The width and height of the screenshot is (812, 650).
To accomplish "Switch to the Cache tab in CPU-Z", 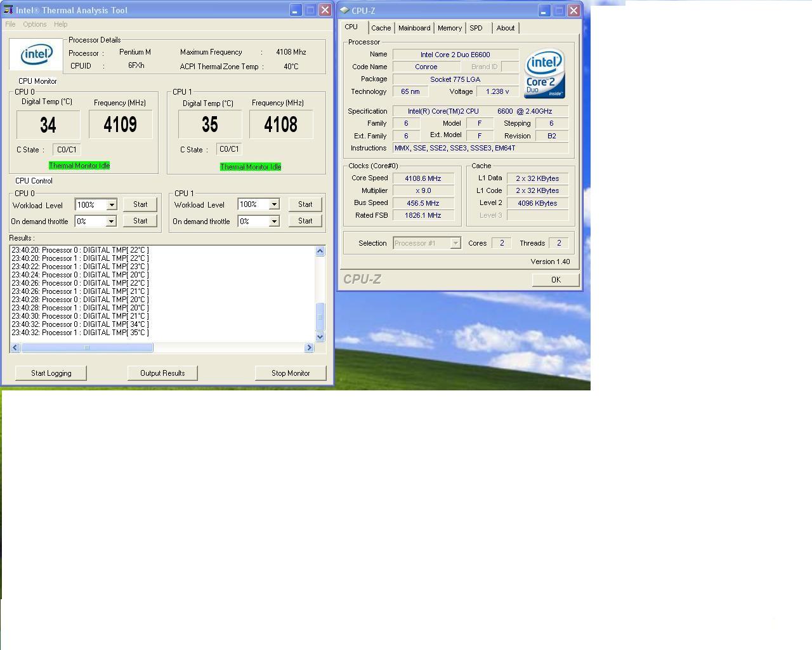I will pos(381,28).
